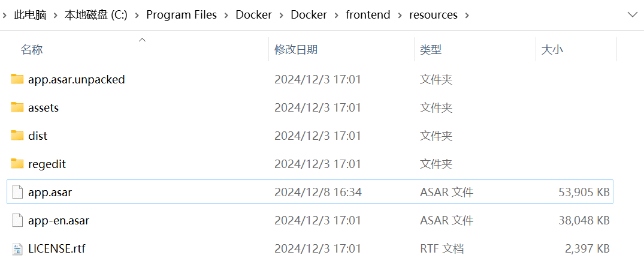This screenshot has width=644, height=270.
Task: Select the LICENSE.rtf file name
Action: 57,248
